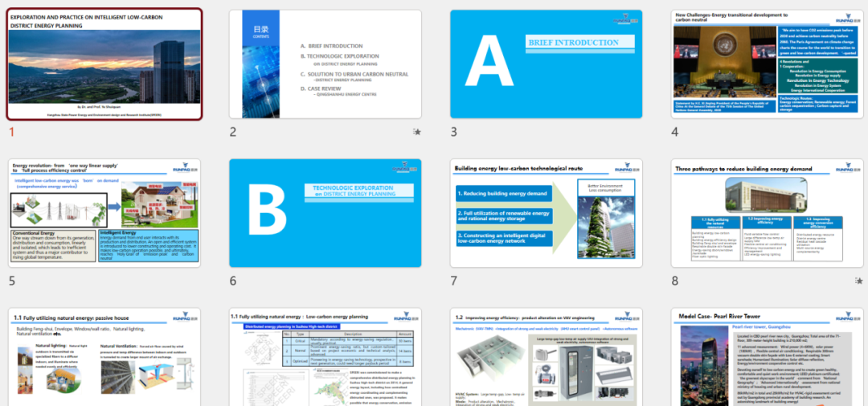Screen dimensions: 868x406
Task: Click slide number 4 label
Action: 675,133
